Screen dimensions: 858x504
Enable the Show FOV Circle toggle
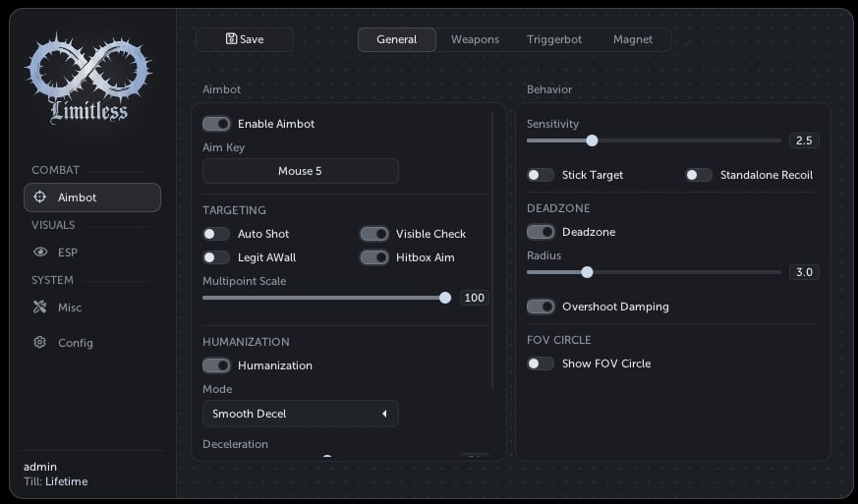point(541,364)
